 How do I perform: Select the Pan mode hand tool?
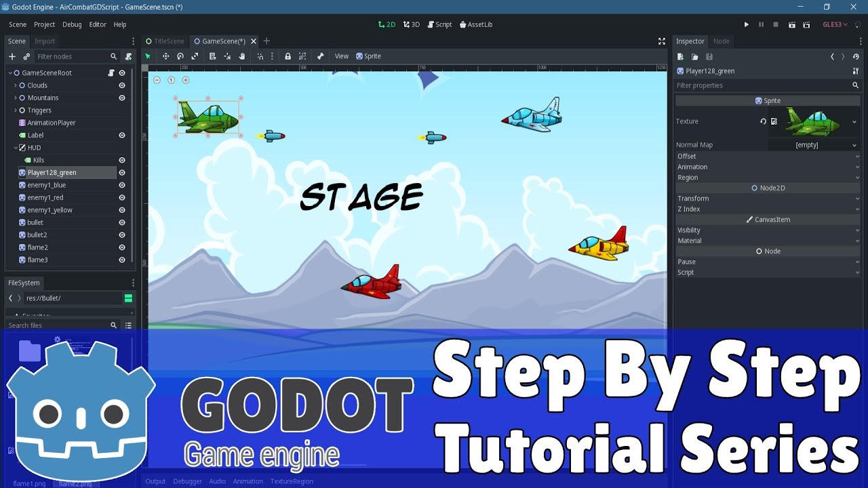point(242,56)
